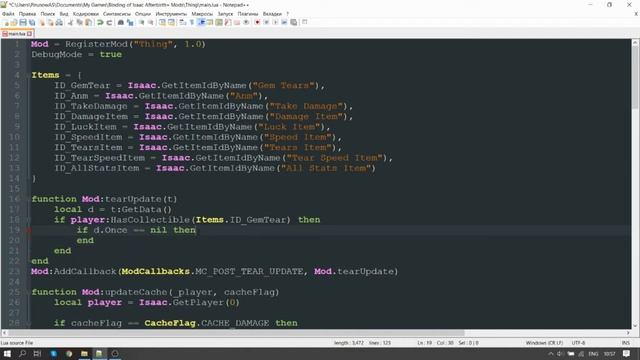Click the New file toolbar icon
Screen dimensions: 640x360
coord(6,22)
